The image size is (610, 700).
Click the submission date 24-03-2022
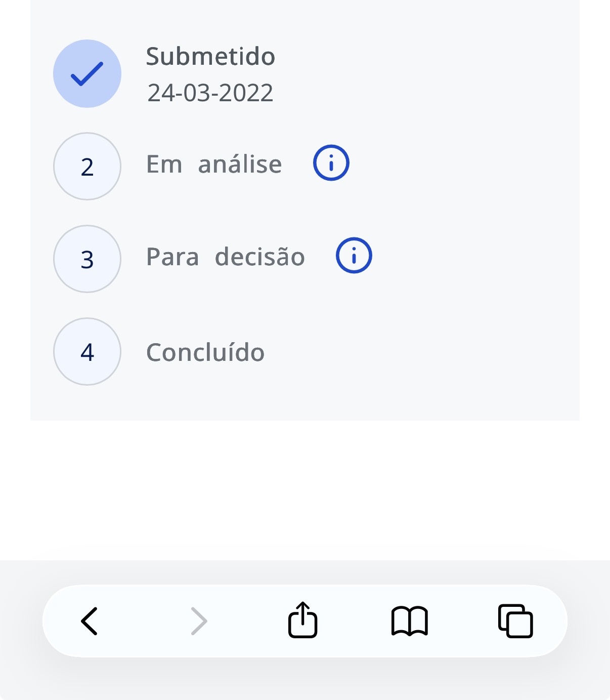click(x=210, y=93)
